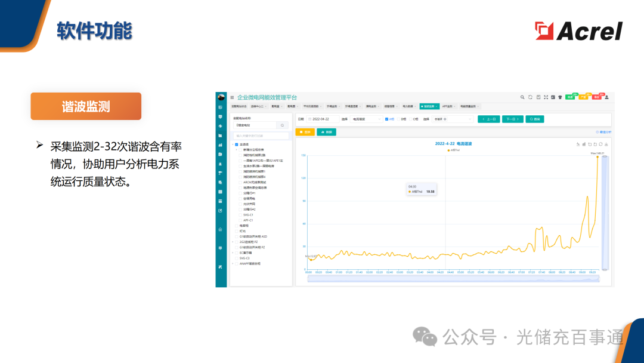Open the 电流谐波 type dropdown
This screenshot has height=363, width=644.
366,119
